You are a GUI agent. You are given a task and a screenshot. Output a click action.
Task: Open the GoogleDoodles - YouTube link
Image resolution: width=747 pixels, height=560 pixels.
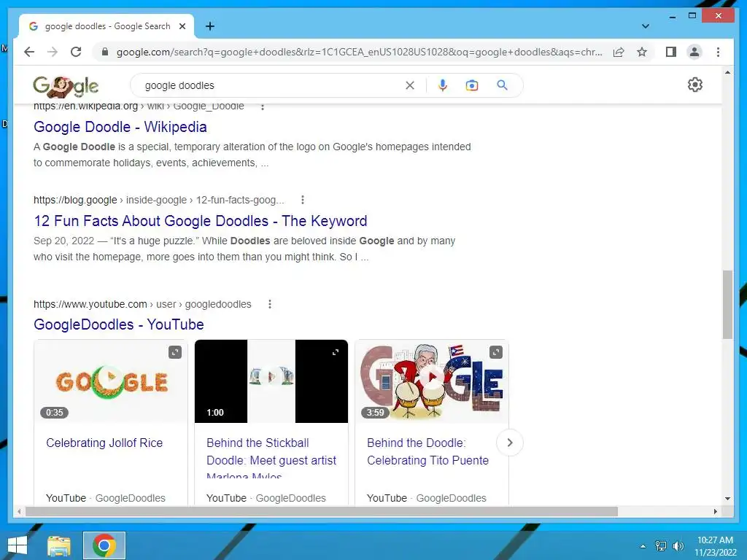tap(119, 324)
